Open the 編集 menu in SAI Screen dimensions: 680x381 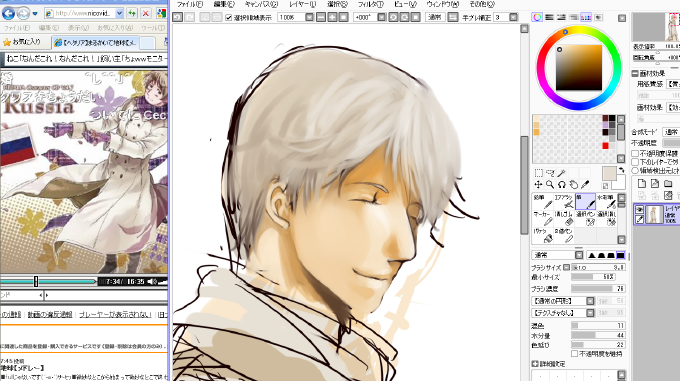(x=224, y=4)
